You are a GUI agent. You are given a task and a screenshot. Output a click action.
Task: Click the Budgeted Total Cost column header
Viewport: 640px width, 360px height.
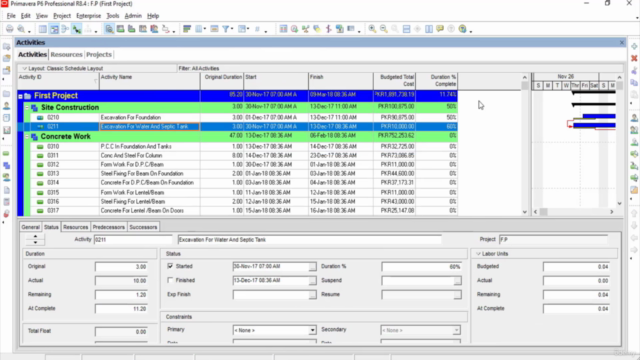coord(395,81)
